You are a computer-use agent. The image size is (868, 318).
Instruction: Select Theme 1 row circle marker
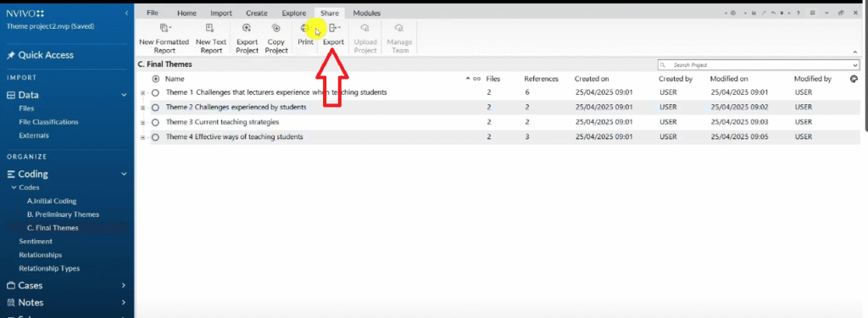pos(156,92)
